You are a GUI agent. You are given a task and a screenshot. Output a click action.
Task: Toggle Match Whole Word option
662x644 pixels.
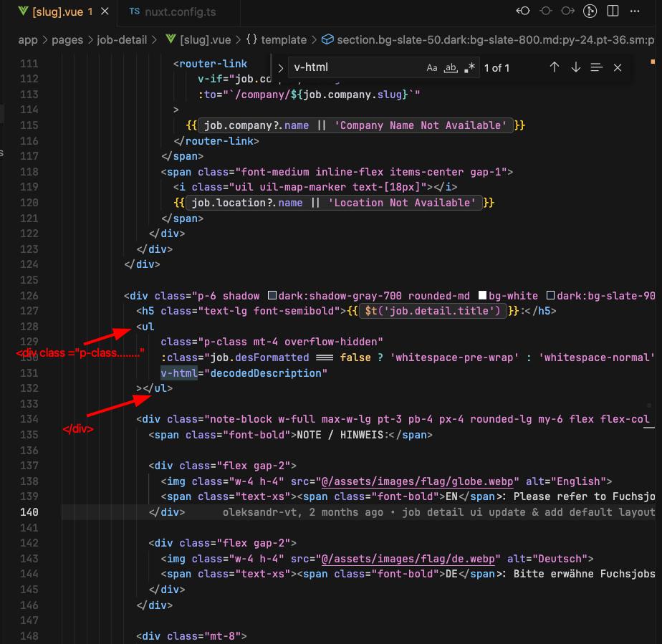point(451,68)
